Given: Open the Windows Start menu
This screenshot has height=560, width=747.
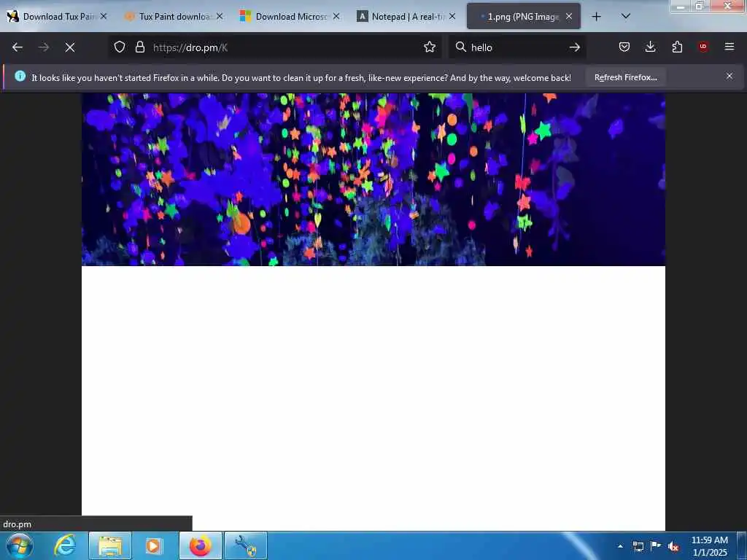Looking at the screenshot, I should (x=20, y=545).
